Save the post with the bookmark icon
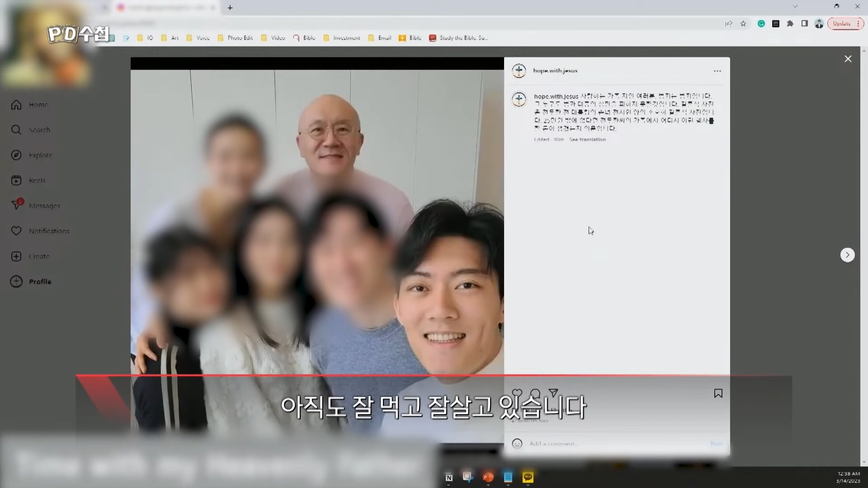Screen dimensions: 868x488 point(718,394)
